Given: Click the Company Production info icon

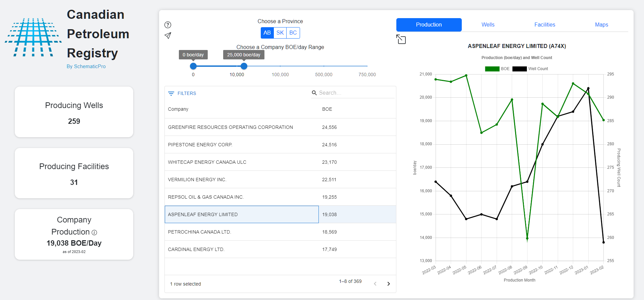Looking at the screenshot, I should pos(94,233).
